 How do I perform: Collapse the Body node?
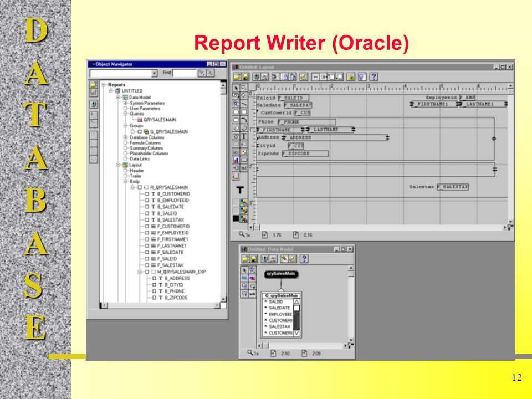tap(125, 182)
